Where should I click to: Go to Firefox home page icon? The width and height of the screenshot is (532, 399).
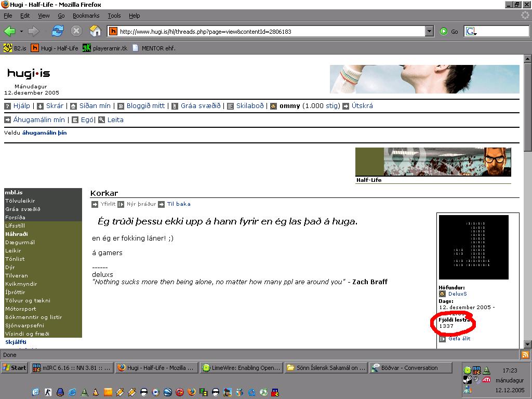pos(96,31)
